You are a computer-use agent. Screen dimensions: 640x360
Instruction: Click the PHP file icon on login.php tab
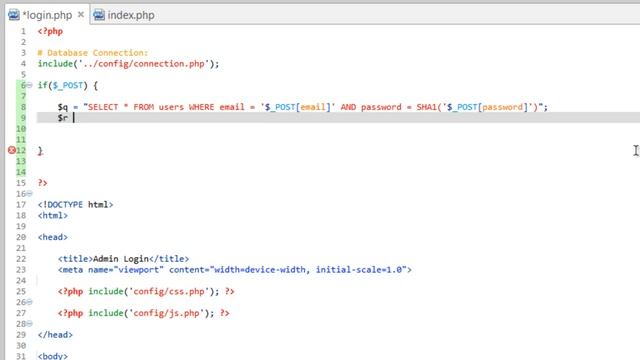(14, 15)
